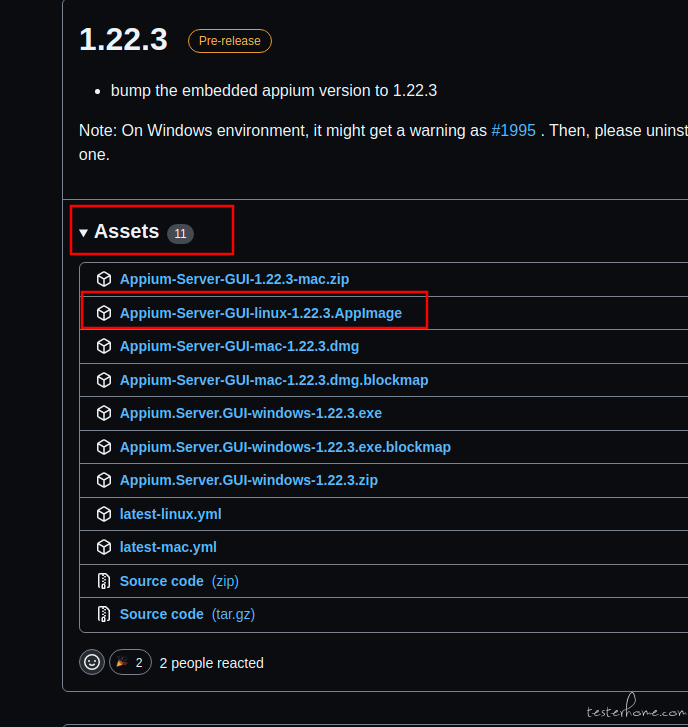Click zip file icon beside Source code (tar.gz)
Screen dimensions: 688x727
[x=104, y=614]
